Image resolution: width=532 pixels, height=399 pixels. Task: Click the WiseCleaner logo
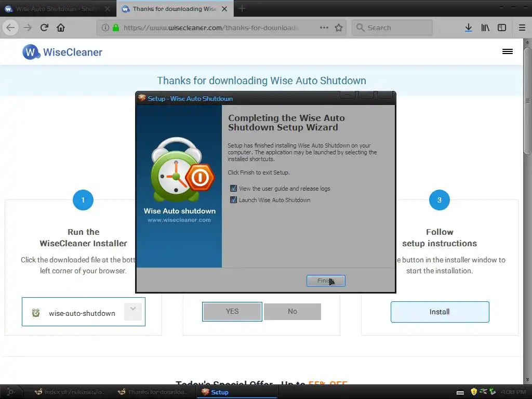click(62, 52)
